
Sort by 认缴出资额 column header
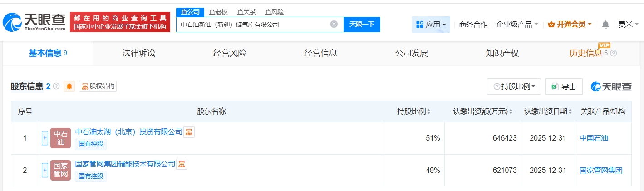[483, 111]
